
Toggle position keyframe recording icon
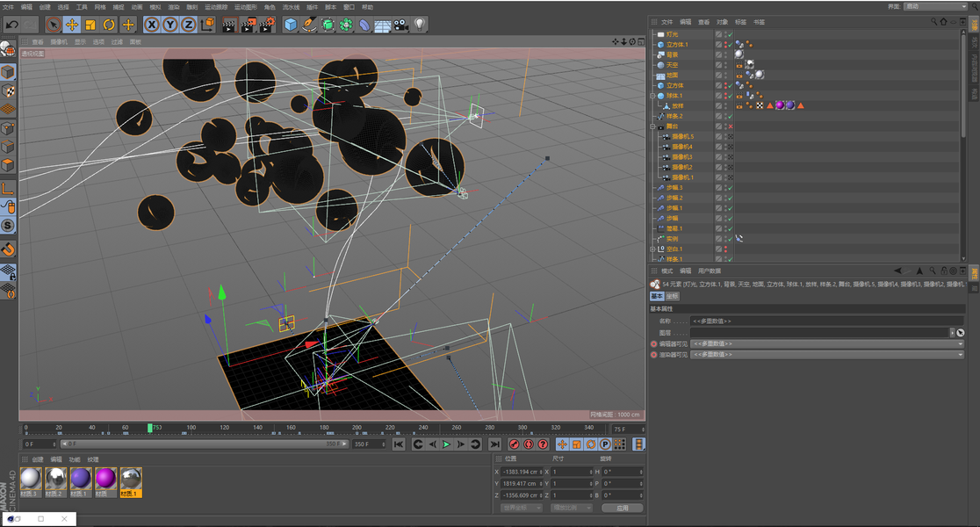pos(562,444)
